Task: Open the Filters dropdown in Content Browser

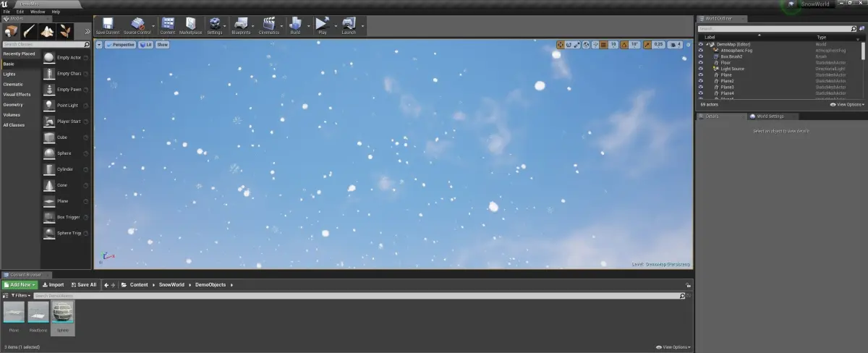Action: 20,295
